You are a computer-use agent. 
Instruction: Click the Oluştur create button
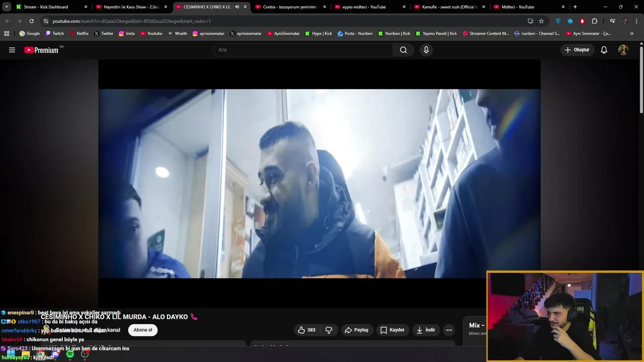pyautogui.click(x=577, y=50)
